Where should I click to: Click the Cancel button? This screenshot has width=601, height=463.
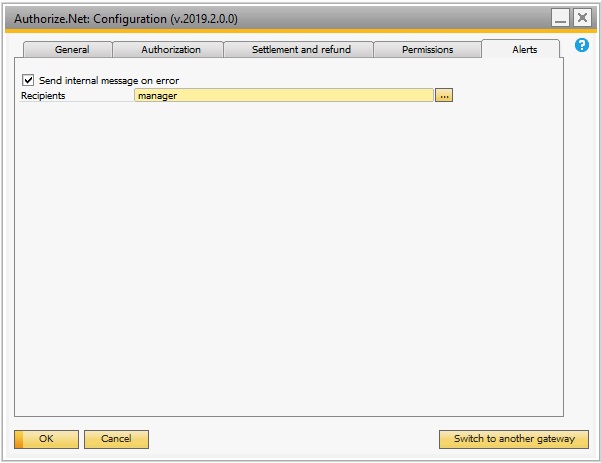pos(116,439)
